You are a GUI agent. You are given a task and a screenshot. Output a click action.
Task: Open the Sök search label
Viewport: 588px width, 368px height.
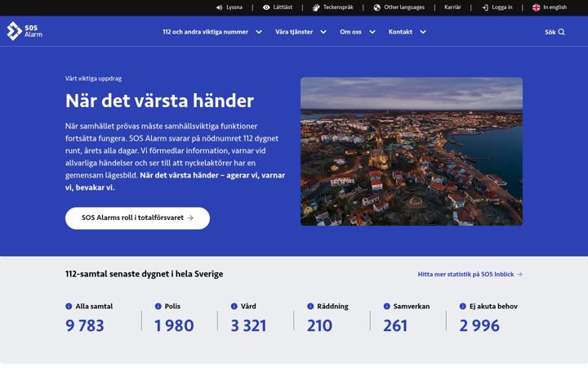point(550,32)
